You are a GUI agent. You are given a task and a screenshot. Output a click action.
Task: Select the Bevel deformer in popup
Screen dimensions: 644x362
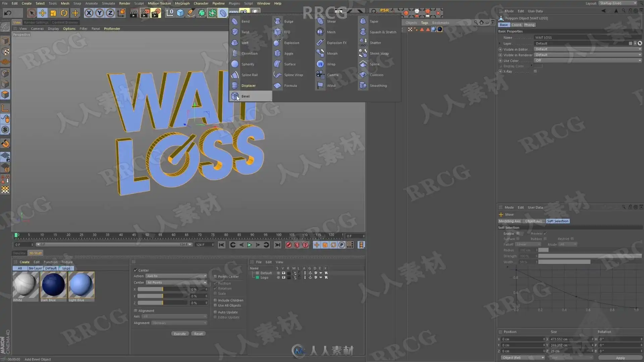(246, 96)
